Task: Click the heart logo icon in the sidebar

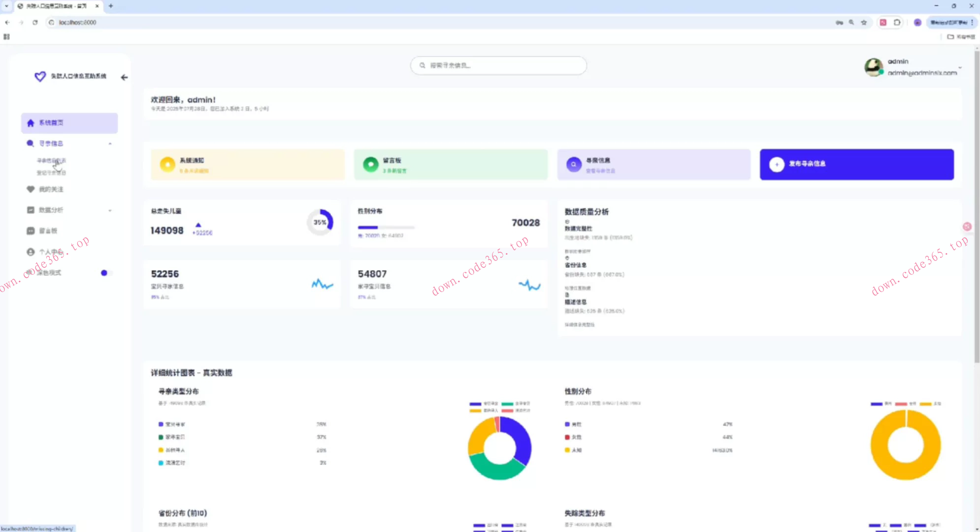Action: 40,76
